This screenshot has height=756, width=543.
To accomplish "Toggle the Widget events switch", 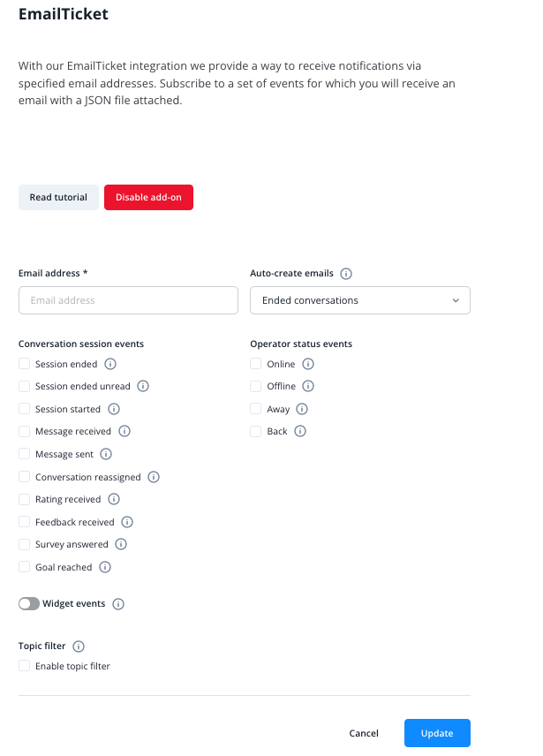I will (x=29, y=604).
